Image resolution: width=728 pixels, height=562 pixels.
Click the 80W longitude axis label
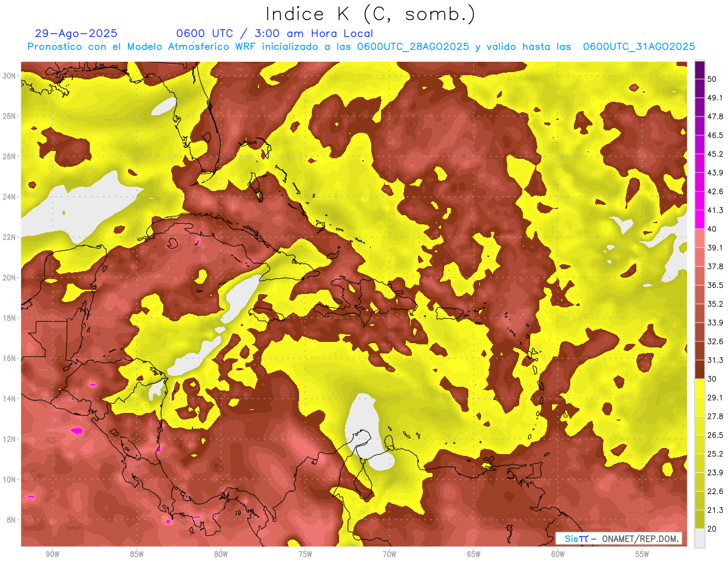[221, 555]
